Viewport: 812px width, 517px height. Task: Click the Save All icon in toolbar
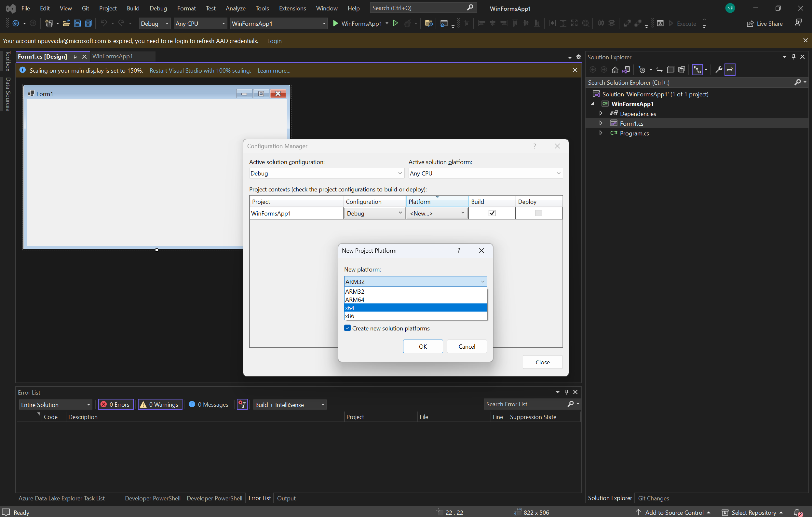tap(88, 23)
